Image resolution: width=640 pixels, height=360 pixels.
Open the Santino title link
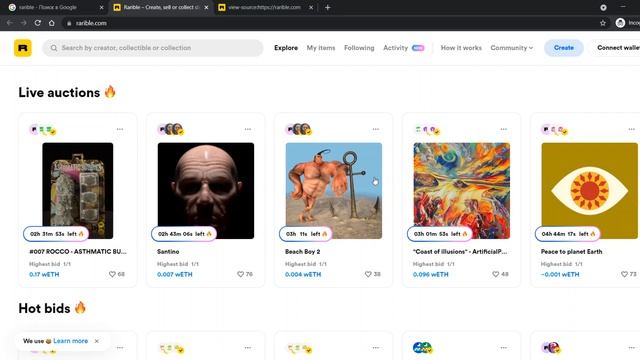pyautogui.click(x=168, y=251)
